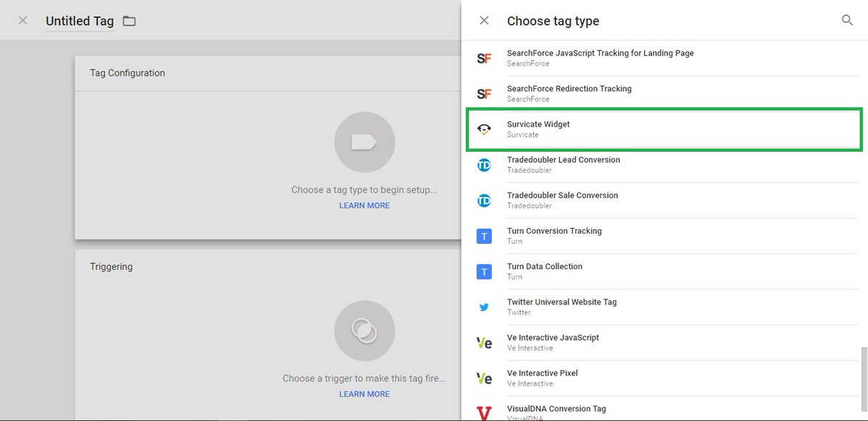This screenshot has height=421, width=868.
Task: Open LEARN MORE link in Triggering
Action: [365, 394]
